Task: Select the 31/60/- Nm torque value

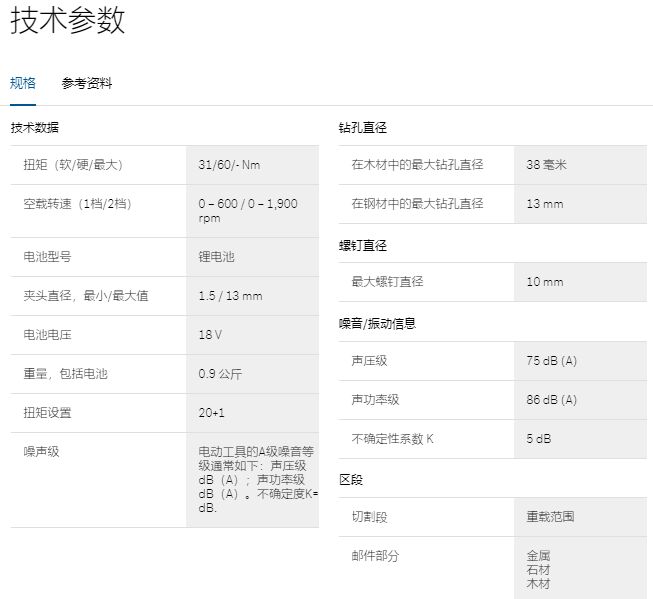Action: pyautogui.click(x=229, y=164)
